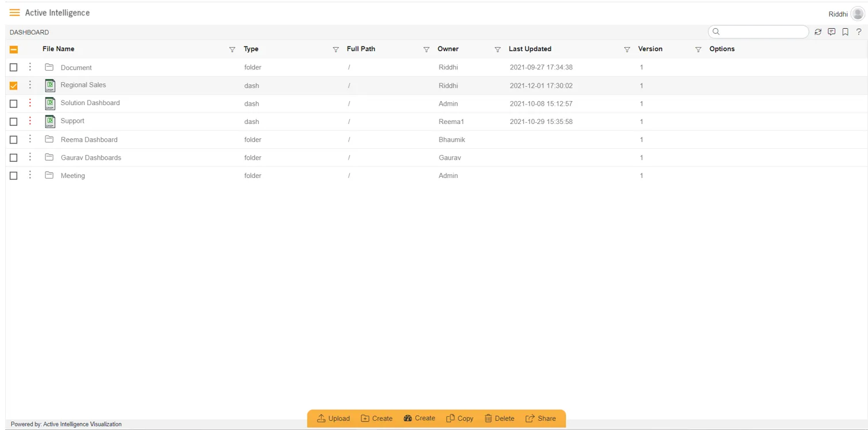Click the Upload button in bottom toolbar
This screenshot has height=430, width=868.
click(x=333, y=419)
